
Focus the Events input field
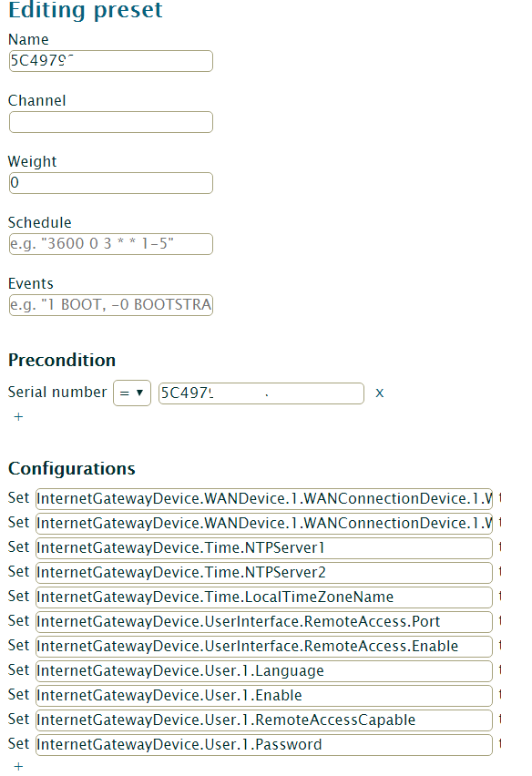111,305
